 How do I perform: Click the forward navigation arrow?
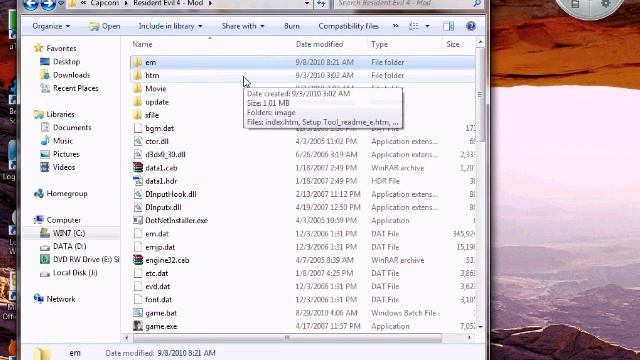click(x=49, y=4)
